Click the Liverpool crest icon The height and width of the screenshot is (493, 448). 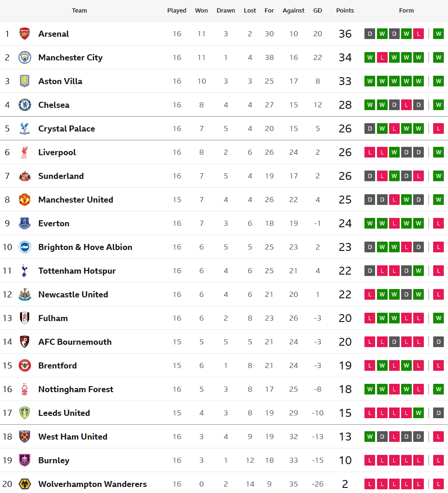tap(25, 152)
